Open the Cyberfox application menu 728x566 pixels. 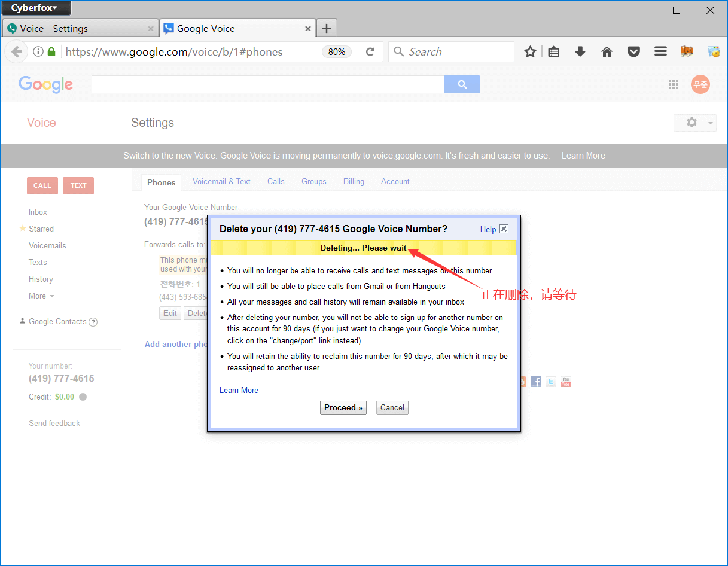(36, 8)
